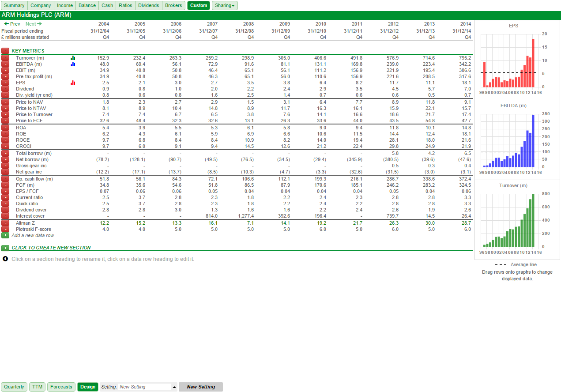561x392 pixels.
Task: Select the Custom tab
Action: tap(199, 5)
